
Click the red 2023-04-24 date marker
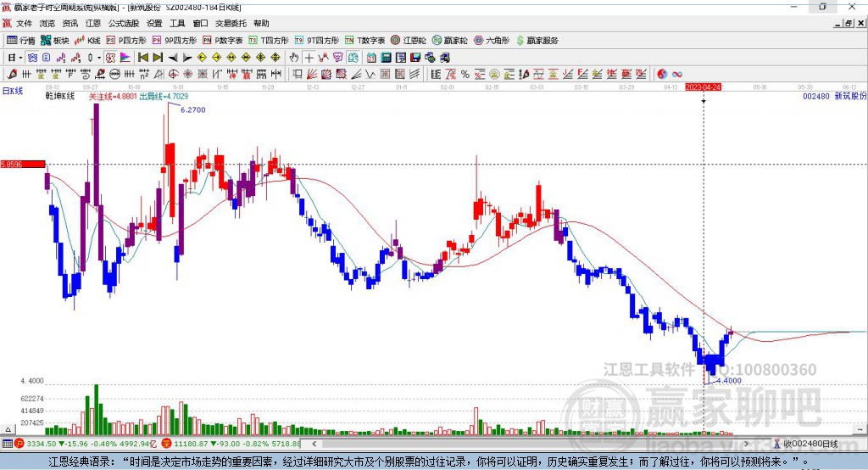[x=704, y=87]
